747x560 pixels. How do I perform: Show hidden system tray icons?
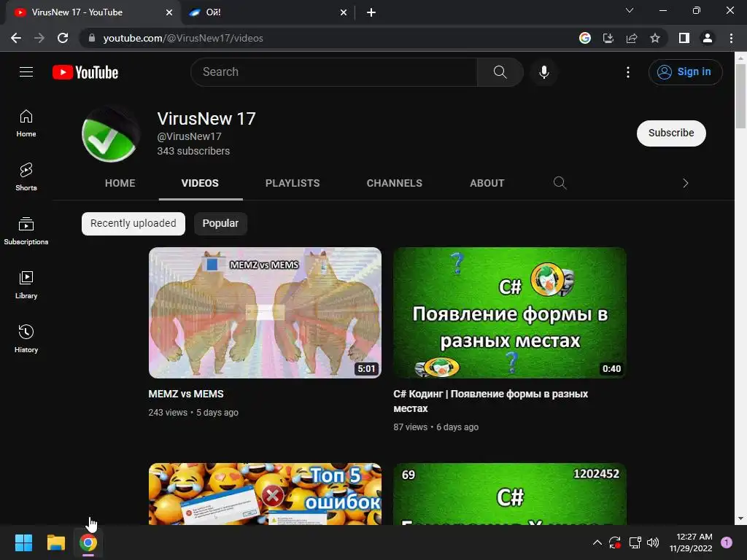point(597,542)
